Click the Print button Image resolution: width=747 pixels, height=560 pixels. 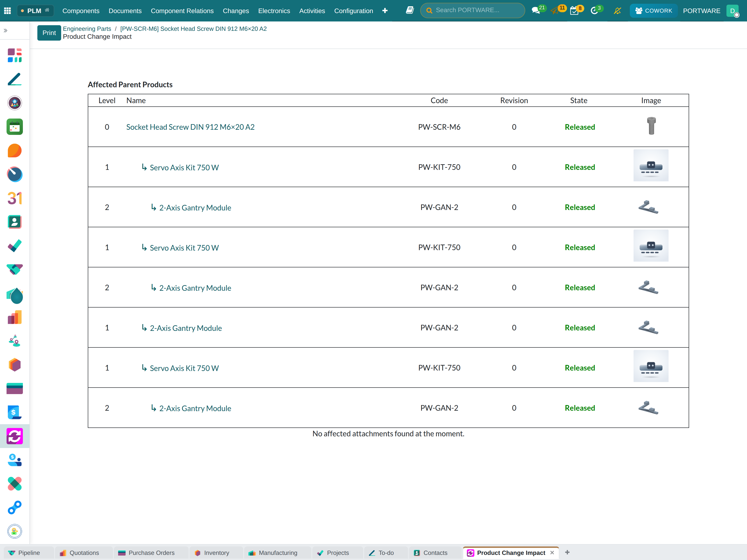tap(49, 33)
